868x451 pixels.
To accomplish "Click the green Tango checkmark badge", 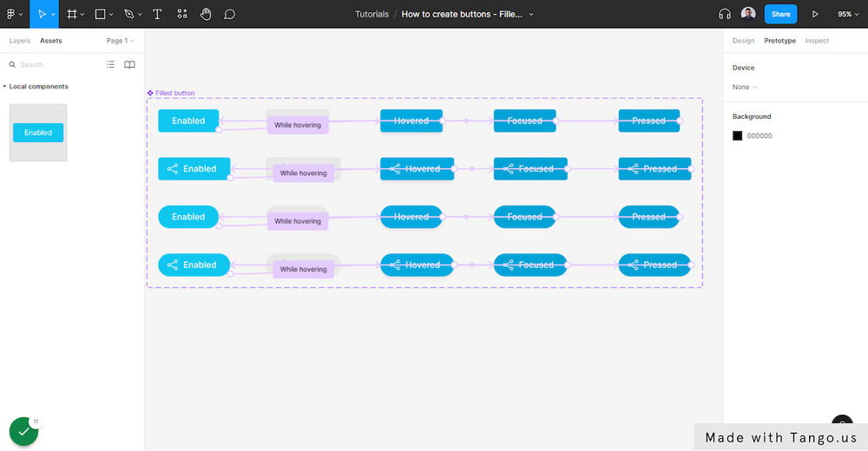I will [x=23, y=432].
